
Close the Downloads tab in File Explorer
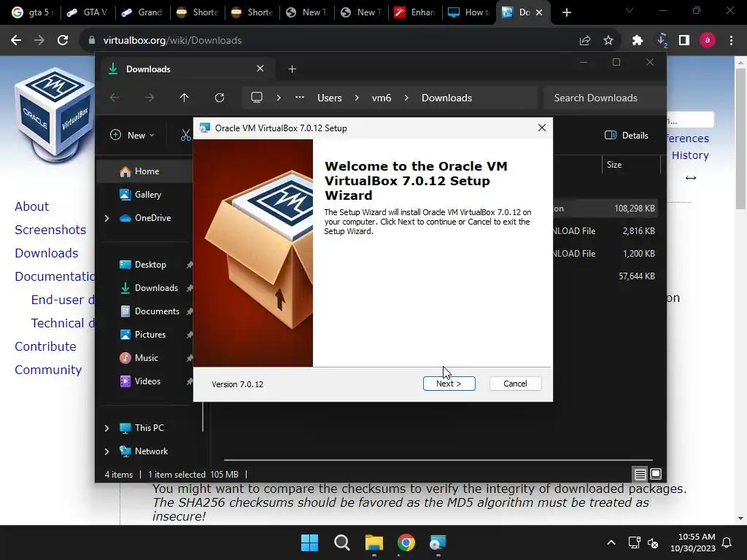point(260,69)
